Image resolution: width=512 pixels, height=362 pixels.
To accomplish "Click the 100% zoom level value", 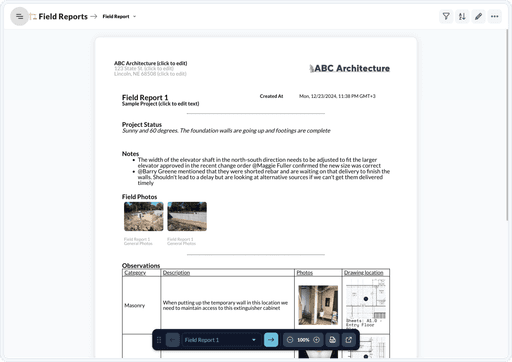I will (303, 340).
